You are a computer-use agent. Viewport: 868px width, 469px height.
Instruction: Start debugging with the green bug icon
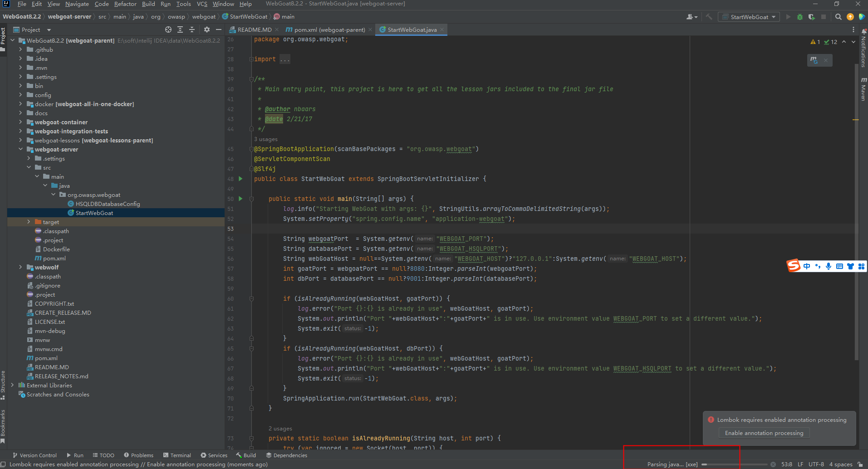[800, 17]
